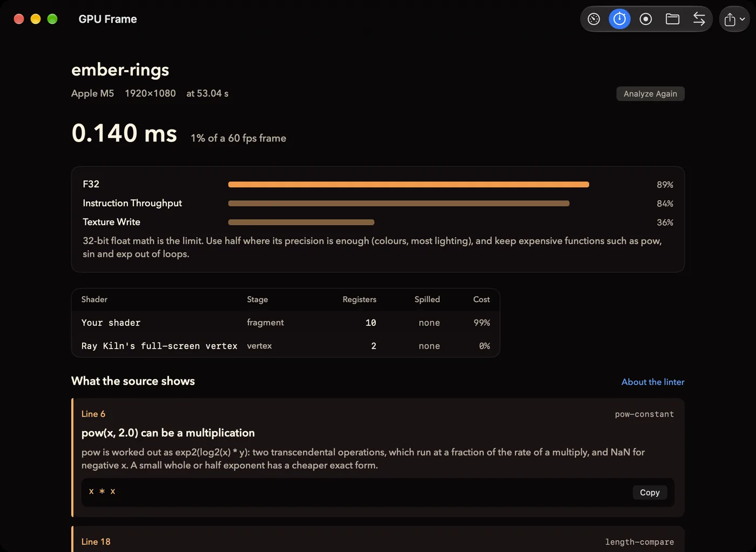The height and width of the screenshot is (552, 756).
Task: Click the 84% Instruction Throughput value
Action: [665, 203]
